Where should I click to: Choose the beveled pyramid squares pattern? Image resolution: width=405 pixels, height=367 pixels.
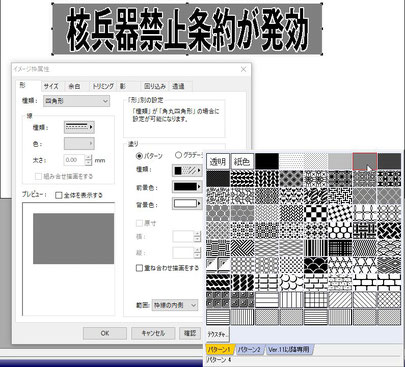click(x=218, y=265)
